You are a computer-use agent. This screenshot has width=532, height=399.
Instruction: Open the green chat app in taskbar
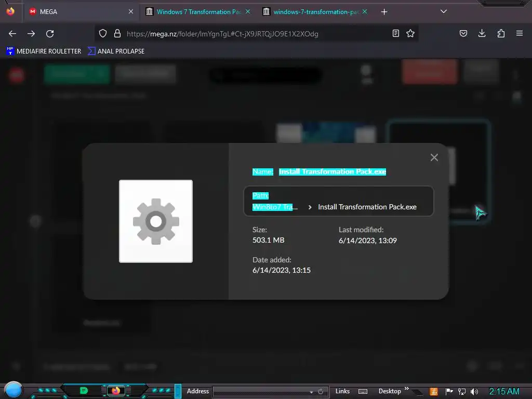(x=84, y=391)
